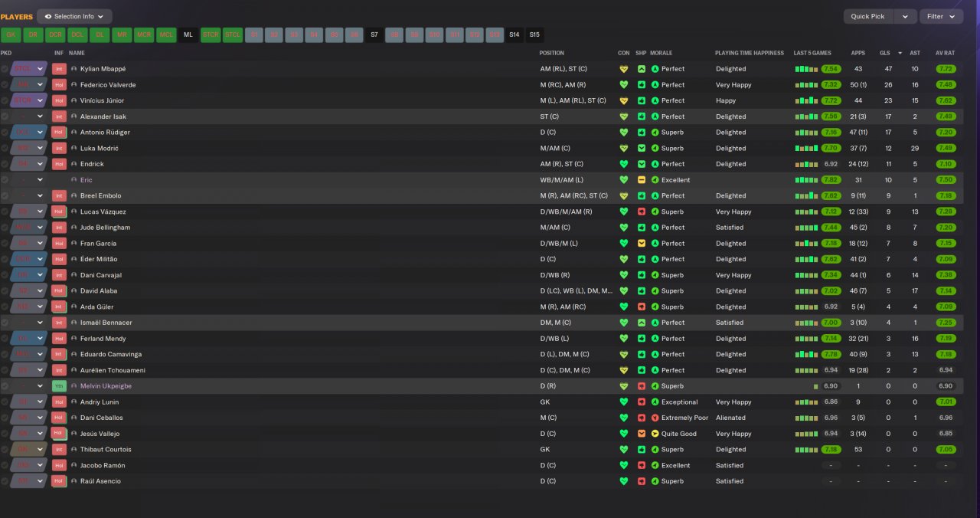Toggle the pick circle for Raúl Asencio

click(5, 481)
